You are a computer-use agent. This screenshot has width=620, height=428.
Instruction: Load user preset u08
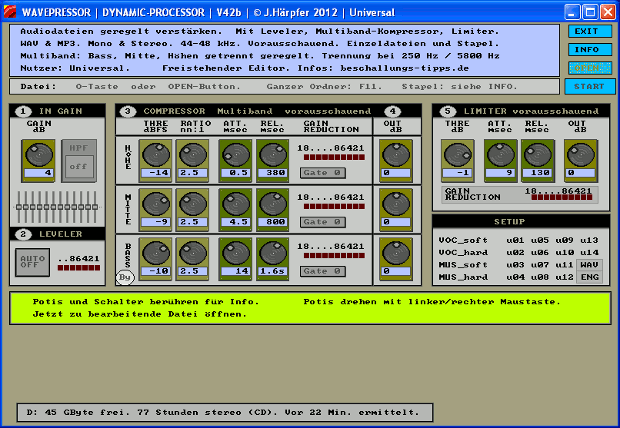point(540,277)
